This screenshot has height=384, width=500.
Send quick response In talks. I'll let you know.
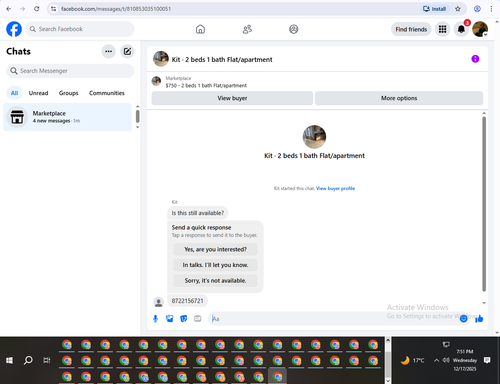pyautogui.click(x=215, y=265)
